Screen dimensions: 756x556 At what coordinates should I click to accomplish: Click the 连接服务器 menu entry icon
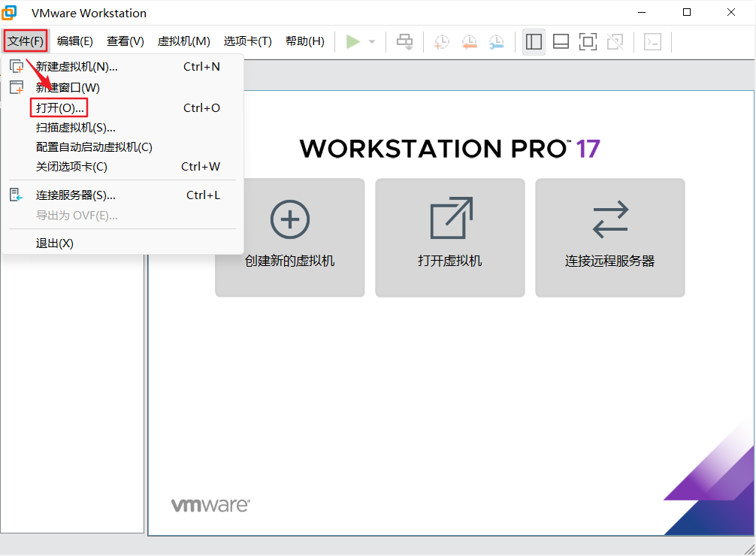click(17, 195)
